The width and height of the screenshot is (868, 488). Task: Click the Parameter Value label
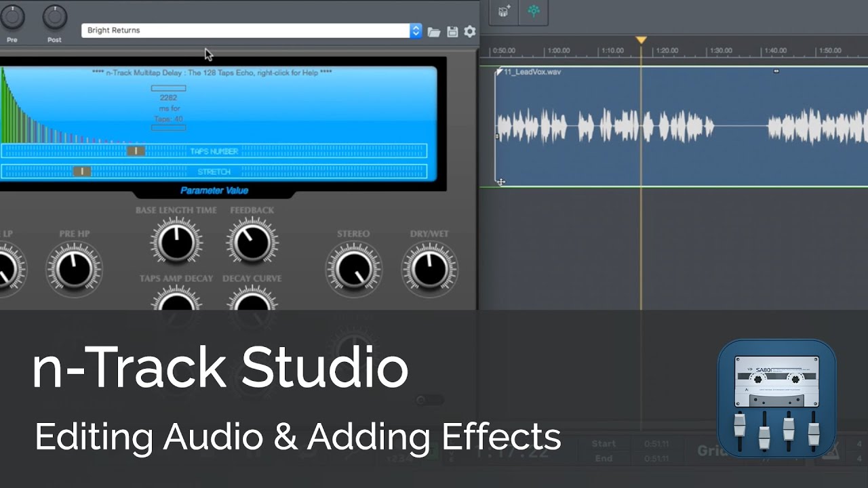point(214,191)
